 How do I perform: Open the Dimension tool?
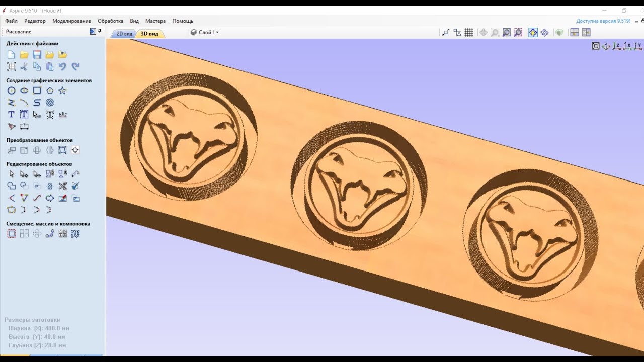tap(24, 126)
